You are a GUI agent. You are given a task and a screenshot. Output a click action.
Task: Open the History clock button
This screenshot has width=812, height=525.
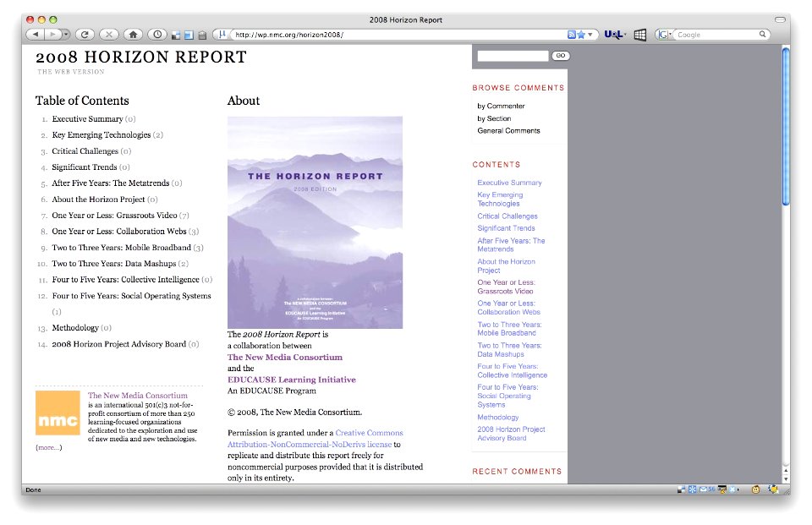tap(157, 35)
